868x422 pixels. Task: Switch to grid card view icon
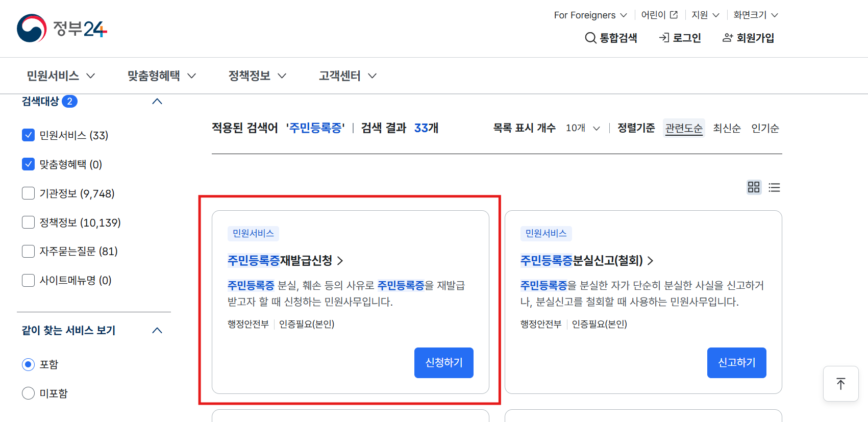point(754,187)
